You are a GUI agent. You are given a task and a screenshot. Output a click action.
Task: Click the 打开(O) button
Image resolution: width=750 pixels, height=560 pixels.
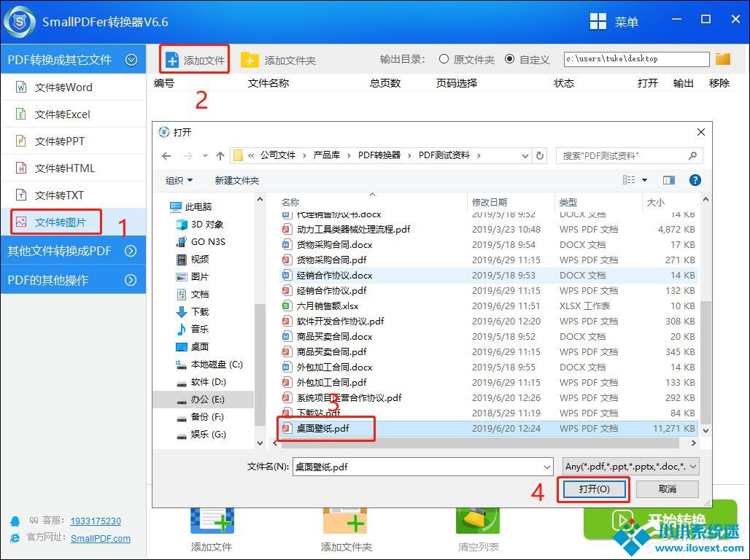point(593,489)
